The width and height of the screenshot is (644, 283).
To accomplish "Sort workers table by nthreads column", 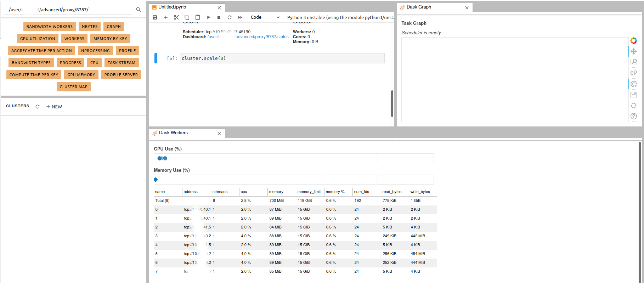I will [225, 192].
